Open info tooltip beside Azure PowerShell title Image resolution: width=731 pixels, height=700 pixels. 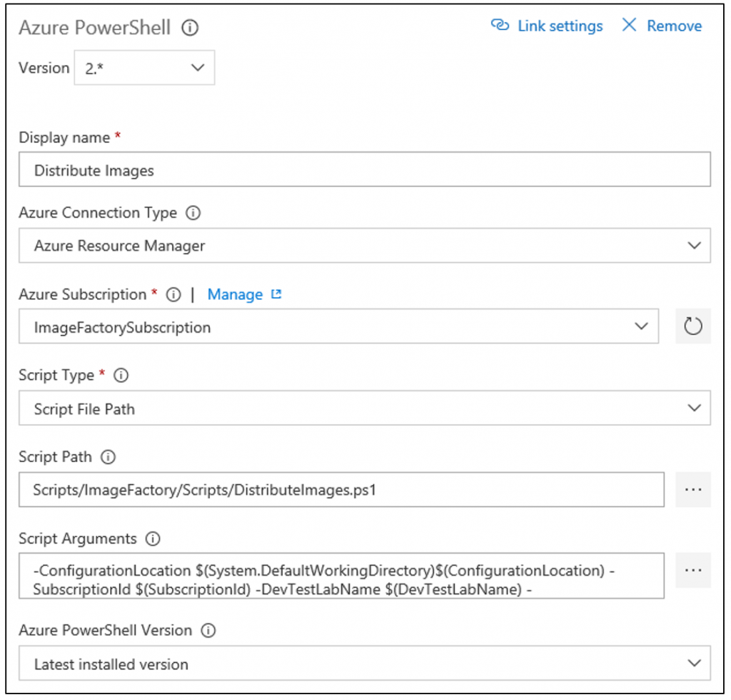point(190,28)
